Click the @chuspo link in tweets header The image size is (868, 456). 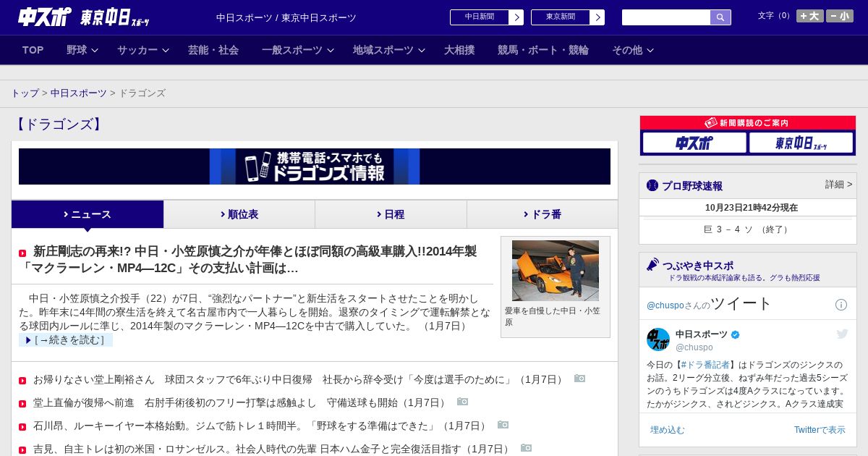665,305
